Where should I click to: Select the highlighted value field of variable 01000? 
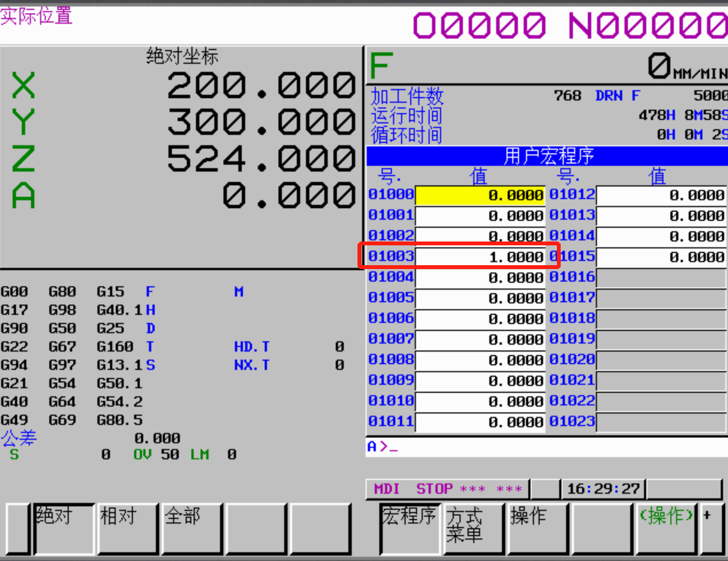(480, 195)
